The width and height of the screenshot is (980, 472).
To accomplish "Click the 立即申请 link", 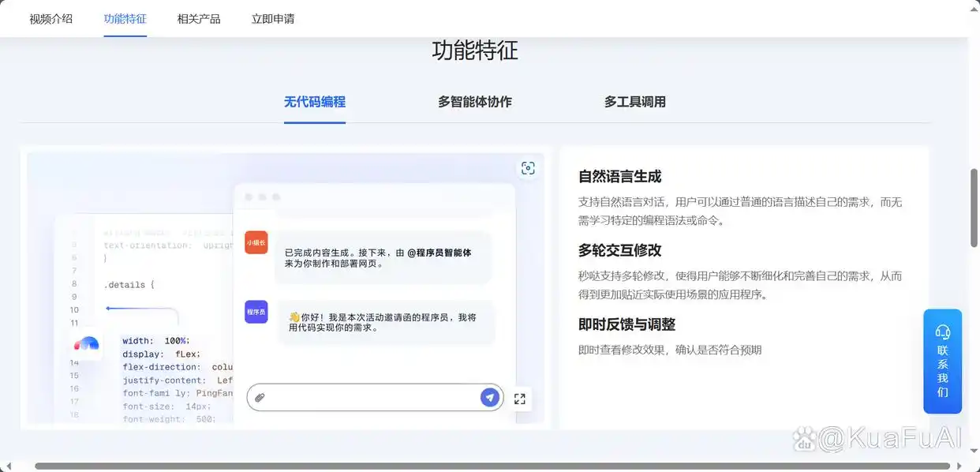I will 272,18.
